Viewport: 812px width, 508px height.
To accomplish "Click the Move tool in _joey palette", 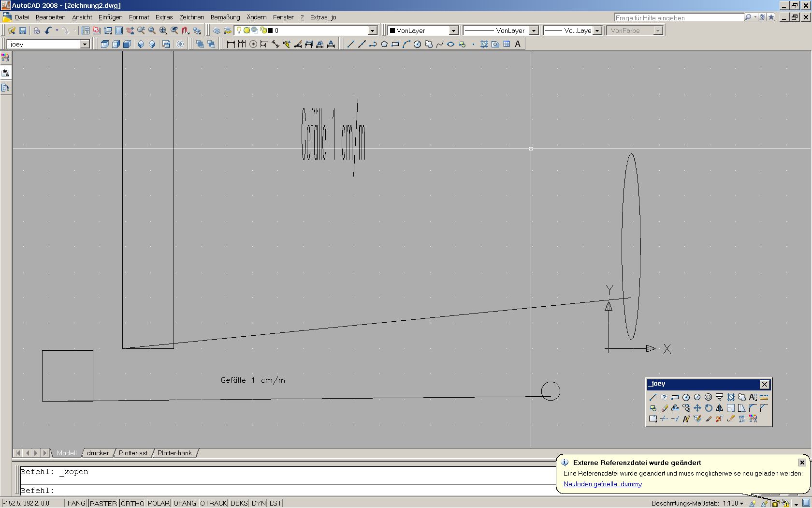I will click(x=697, y=408).
